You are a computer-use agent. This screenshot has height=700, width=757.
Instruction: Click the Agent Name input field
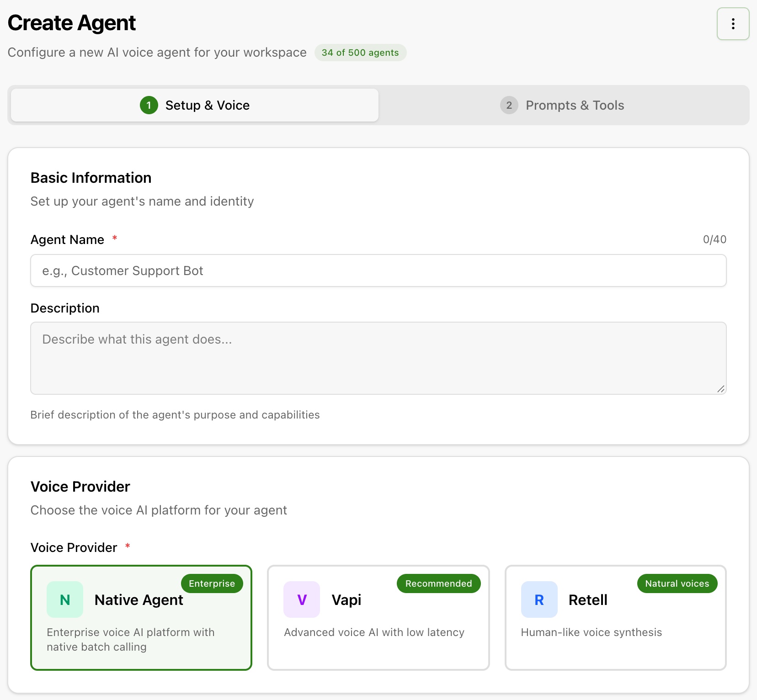(378, 270)
